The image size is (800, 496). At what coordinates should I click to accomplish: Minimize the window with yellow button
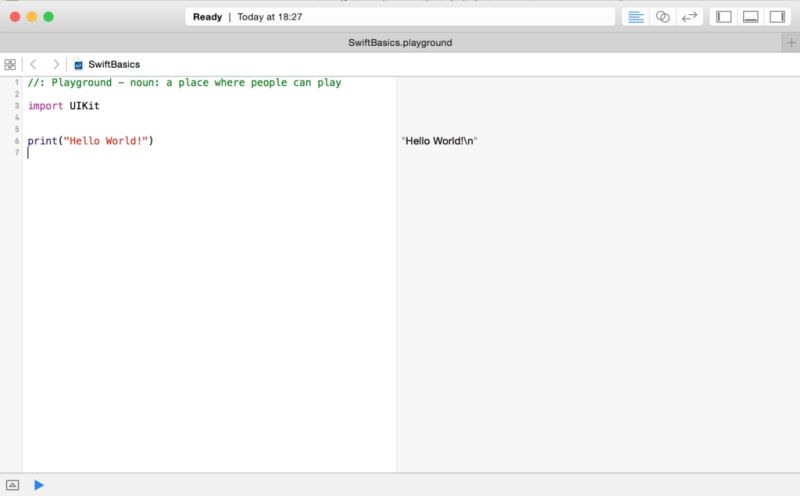(x=32, y=17)
